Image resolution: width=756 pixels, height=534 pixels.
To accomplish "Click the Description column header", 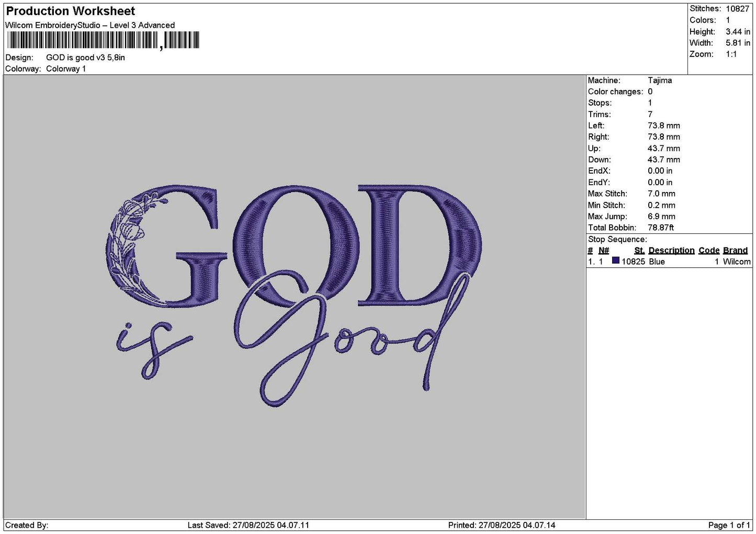I will tap(671, 251).
